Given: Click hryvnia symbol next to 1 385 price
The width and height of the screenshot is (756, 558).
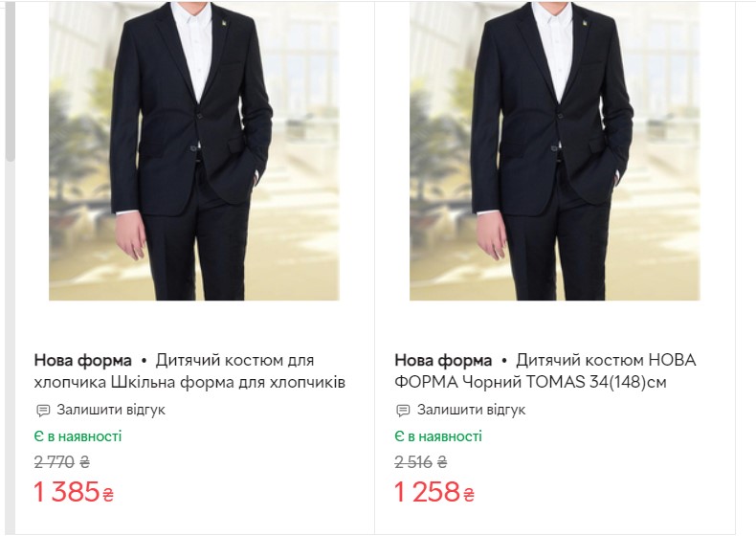Looking at the screenshot, I should pos(107,495).
